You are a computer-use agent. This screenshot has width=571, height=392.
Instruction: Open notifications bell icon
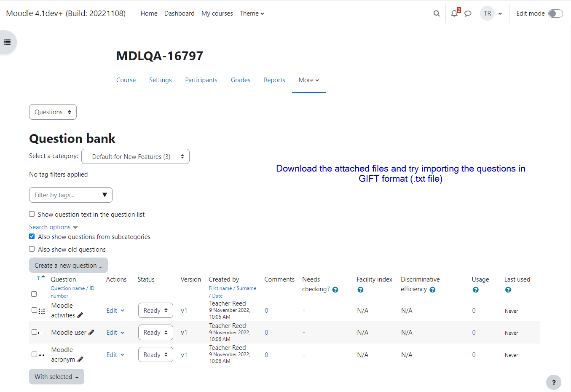[454, 13]
